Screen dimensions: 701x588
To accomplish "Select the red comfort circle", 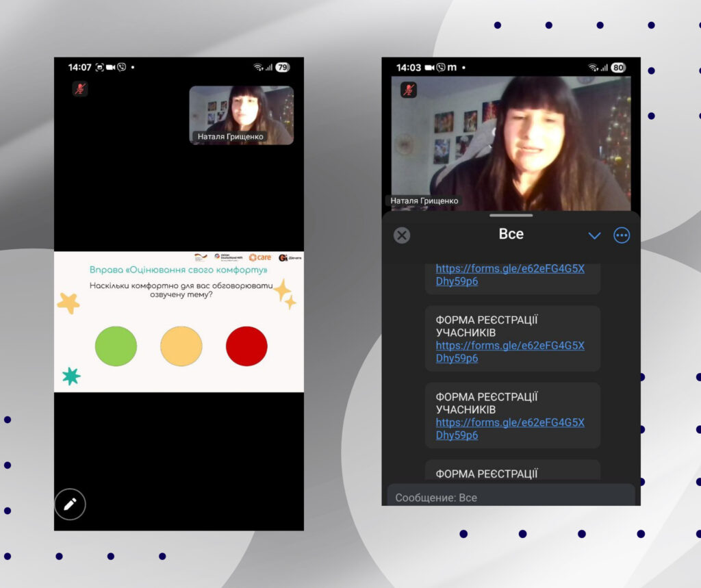I will tap(246, 346).
